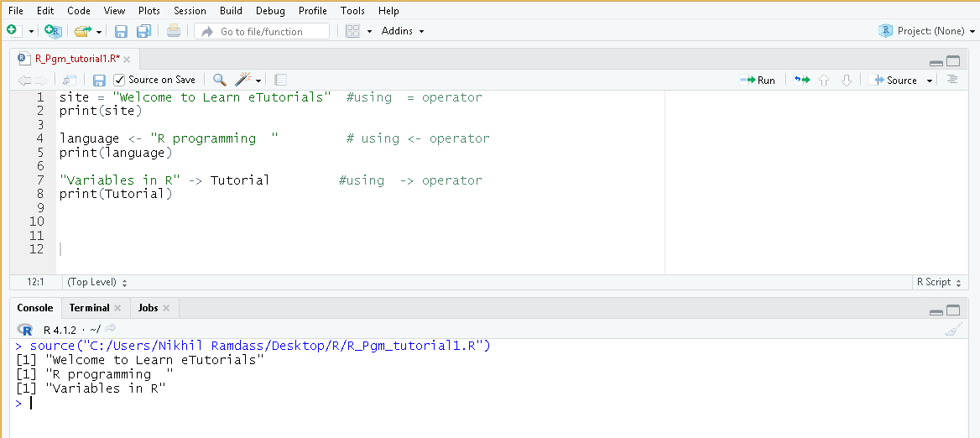Click the Open File folder icon

82,31
